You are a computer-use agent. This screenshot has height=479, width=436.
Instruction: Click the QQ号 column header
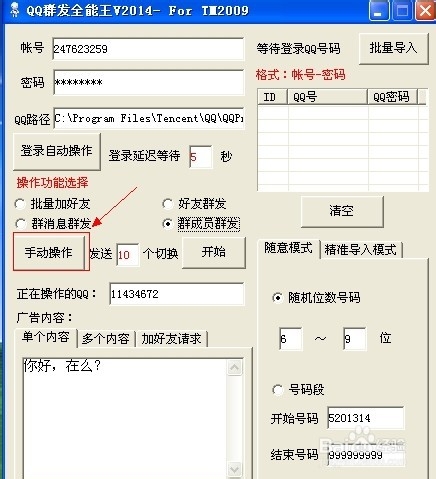click(327, 97)
